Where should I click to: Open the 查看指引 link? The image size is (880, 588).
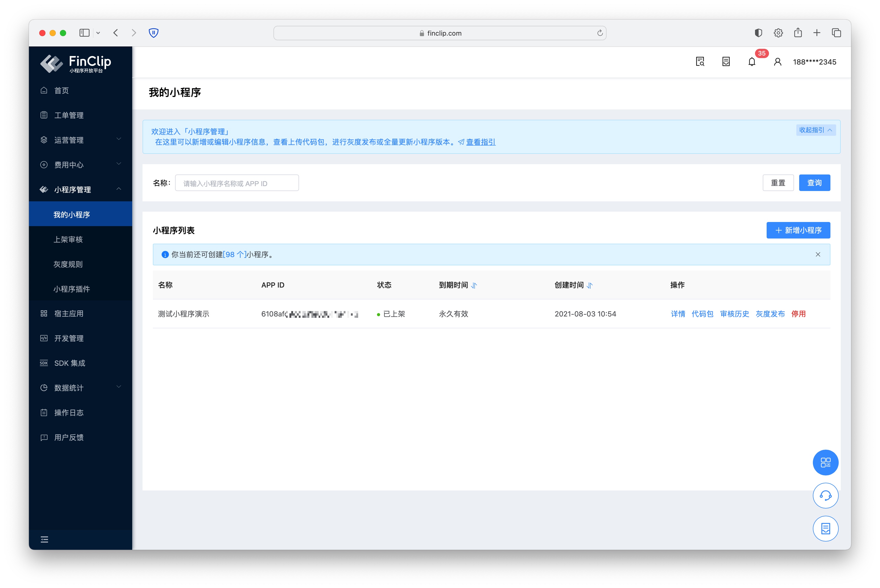pyautogui.click(x=481, y=142)
